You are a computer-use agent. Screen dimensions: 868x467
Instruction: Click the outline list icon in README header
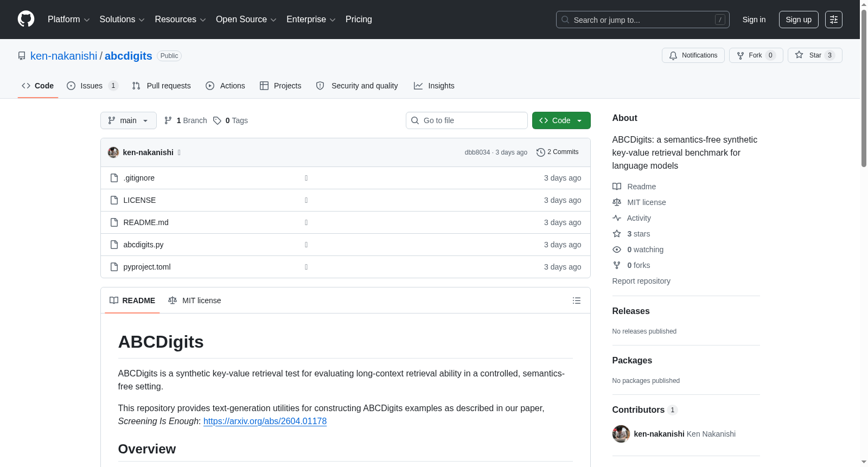(577, 300)
